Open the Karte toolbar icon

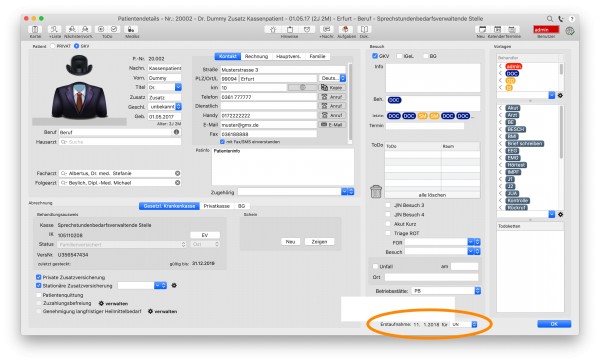35,29
